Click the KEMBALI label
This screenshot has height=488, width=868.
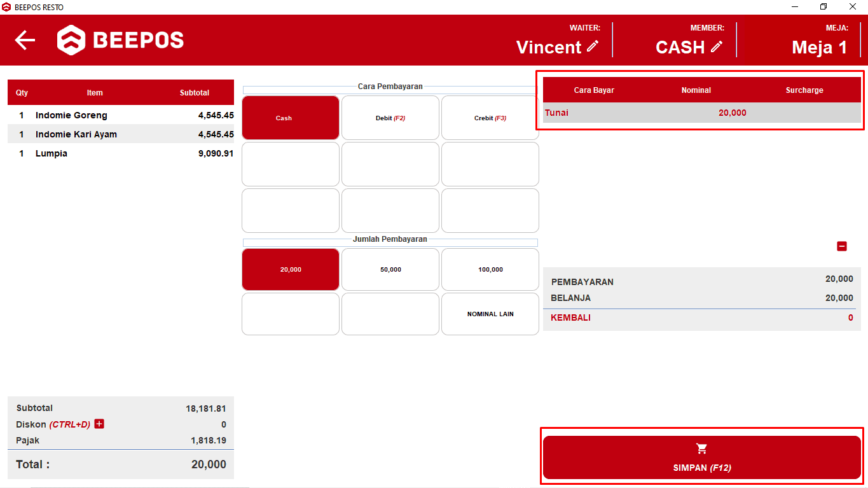coord(571,317)
